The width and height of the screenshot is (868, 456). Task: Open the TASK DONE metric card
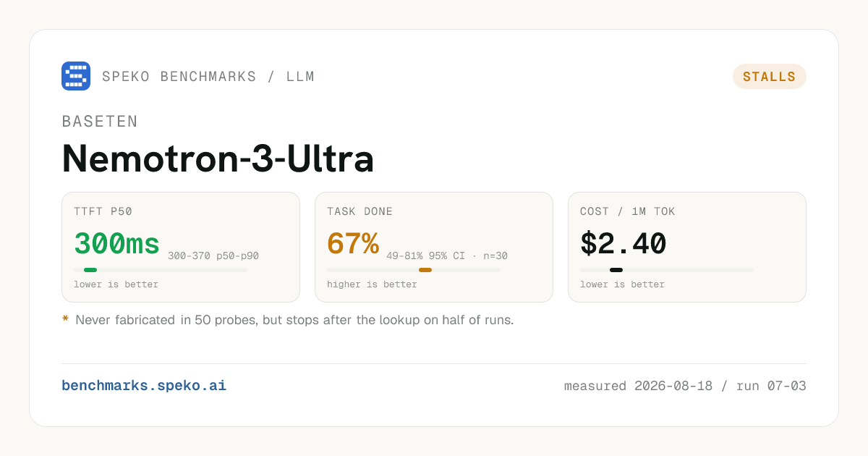(434, 247)
